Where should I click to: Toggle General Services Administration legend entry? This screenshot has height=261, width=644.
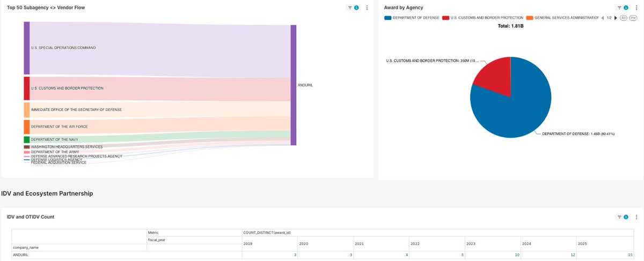562,18
